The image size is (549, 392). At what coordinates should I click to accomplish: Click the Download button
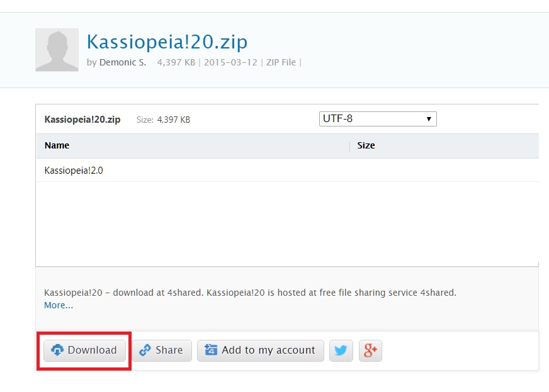pyautogui.click(x=84, y=350)
